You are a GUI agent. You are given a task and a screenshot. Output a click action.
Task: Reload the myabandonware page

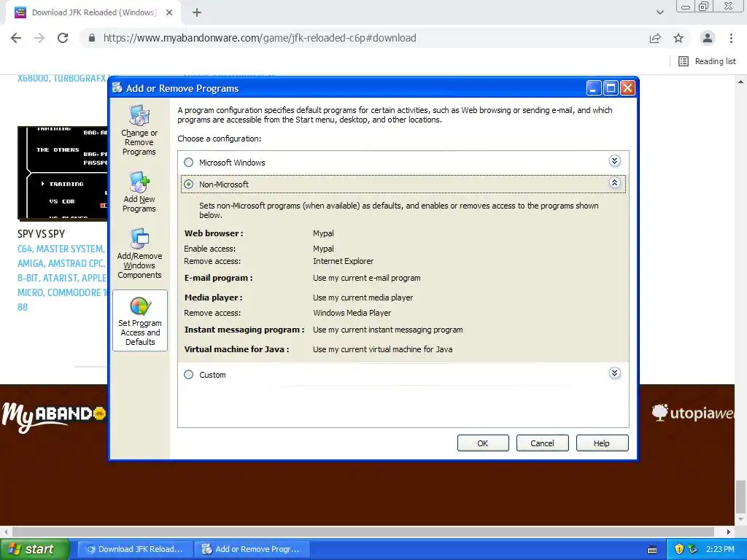point(63,38)
